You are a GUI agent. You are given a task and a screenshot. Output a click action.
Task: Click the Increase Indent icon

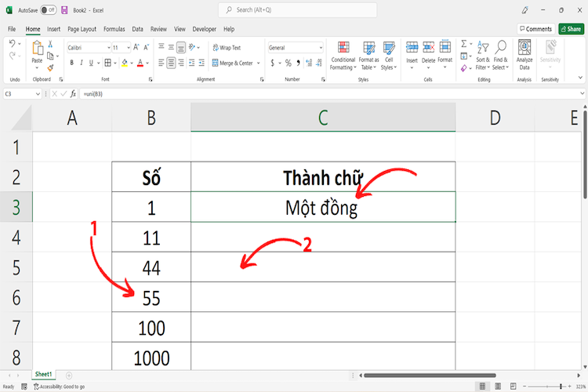(x=201, y=63)
